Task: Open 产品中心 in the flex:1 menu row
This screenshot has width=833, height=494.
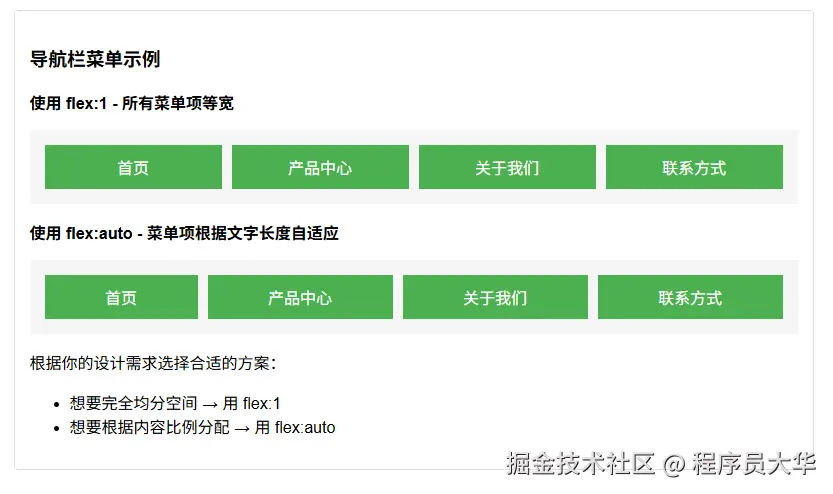Action: click(x=320, y=168)
